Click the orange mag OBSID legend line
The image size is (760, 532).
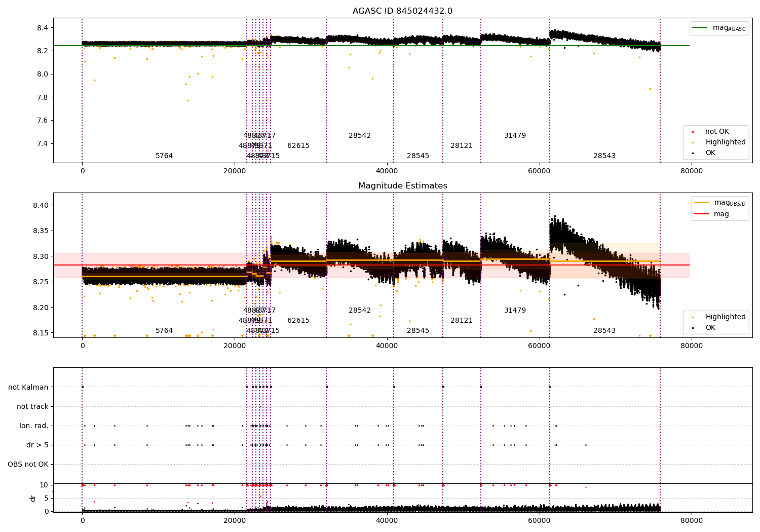(x=702, y=203)
